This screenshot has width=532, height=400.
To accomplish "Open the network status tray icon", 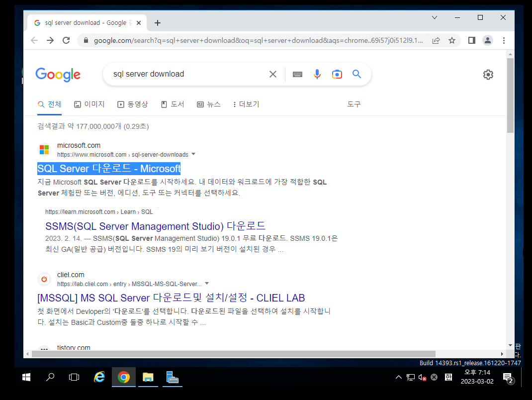I will (411, 377).
